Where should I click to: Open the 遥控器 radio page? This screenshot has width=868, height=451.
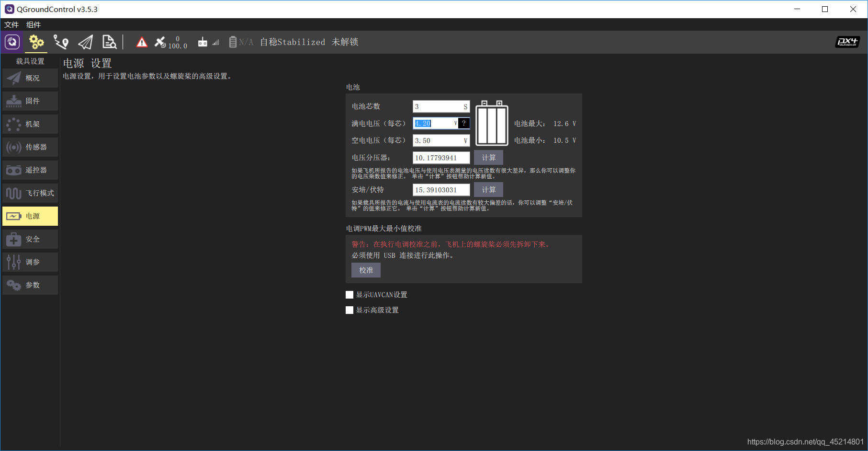tap(30, 170)
